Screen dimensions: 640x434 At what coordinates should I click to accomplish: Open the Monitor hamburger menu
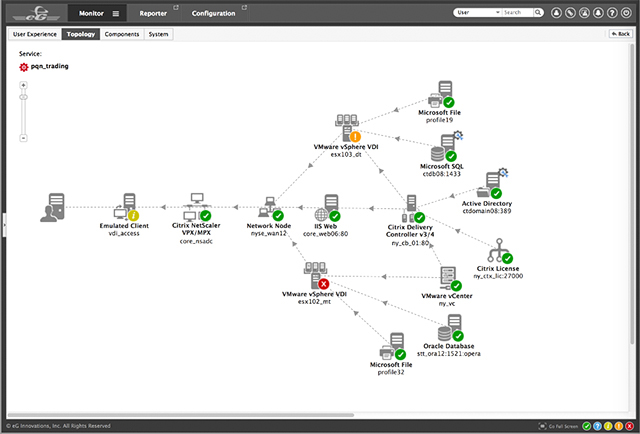116,13
